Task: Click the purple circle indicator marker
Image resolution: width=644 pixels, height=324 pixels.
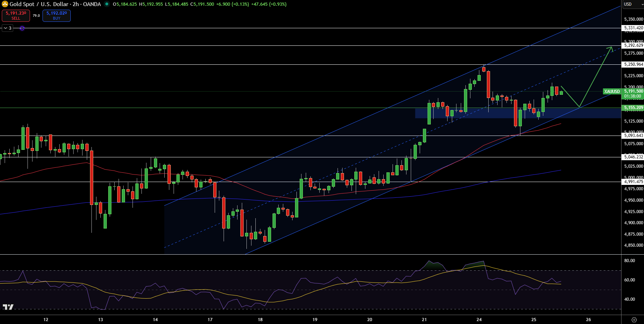Action: (22, 28)
